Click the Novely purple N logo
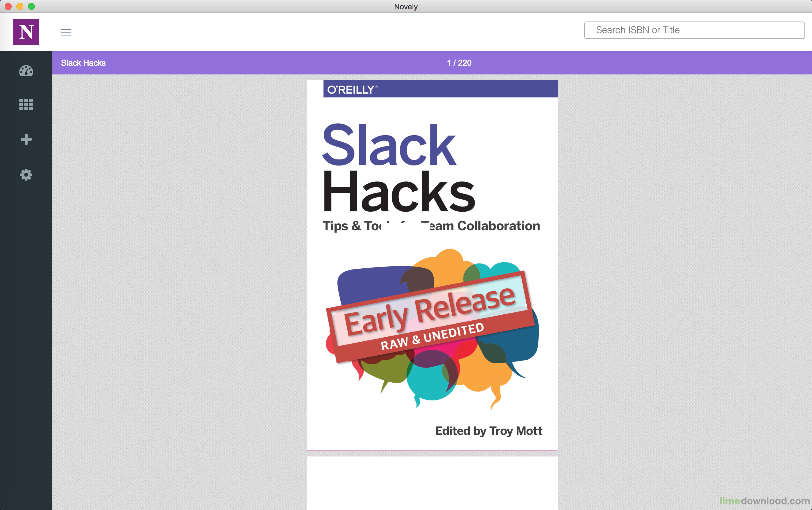Image resolution: width=812 pixels, height=510 pixels. click(26, 32)
